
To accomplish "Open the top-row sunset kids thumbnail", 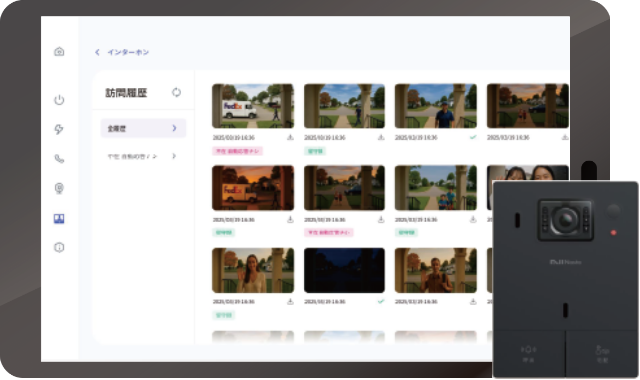I will pos(527,106).
